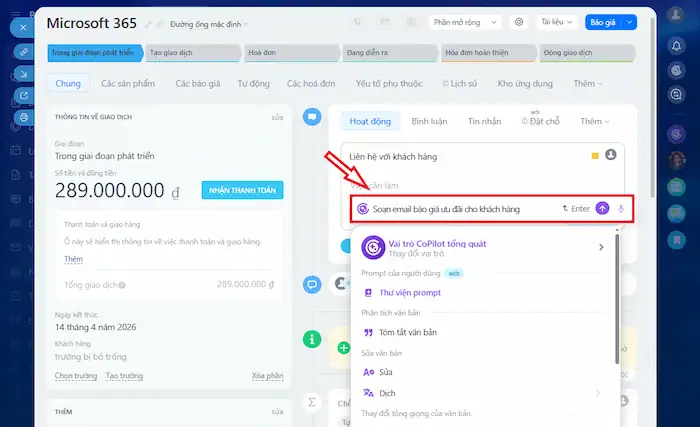Open Yếu tố phụ thuộc tab
The height and width of the screenshot is (427, 700).
click(x=389, y=84)
